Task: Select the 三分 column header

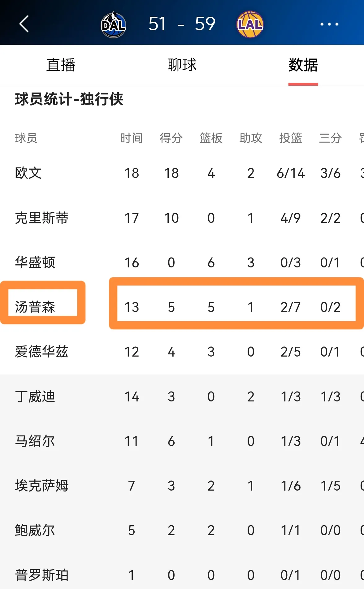Action: coord(330,138)
